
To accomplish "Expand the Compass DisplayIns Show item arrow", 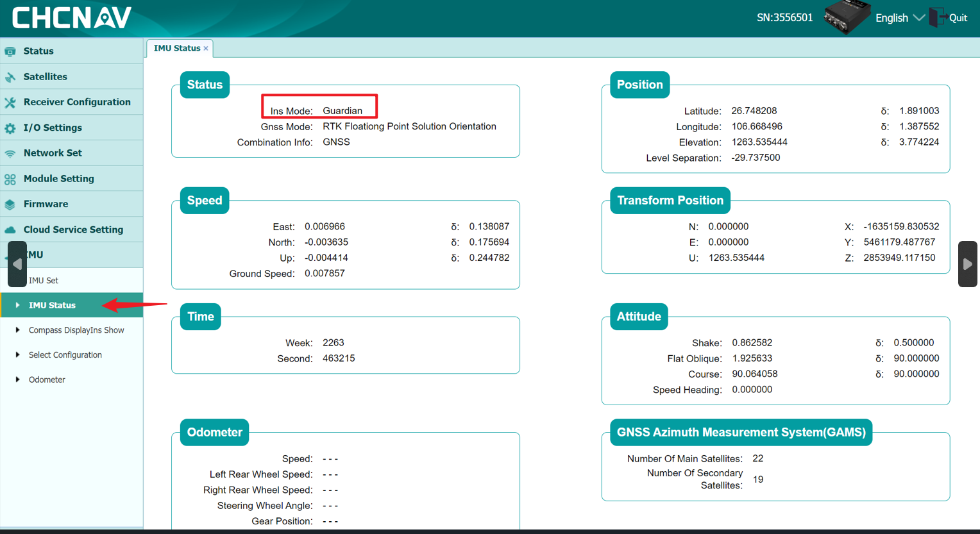I will click(17, 330).
